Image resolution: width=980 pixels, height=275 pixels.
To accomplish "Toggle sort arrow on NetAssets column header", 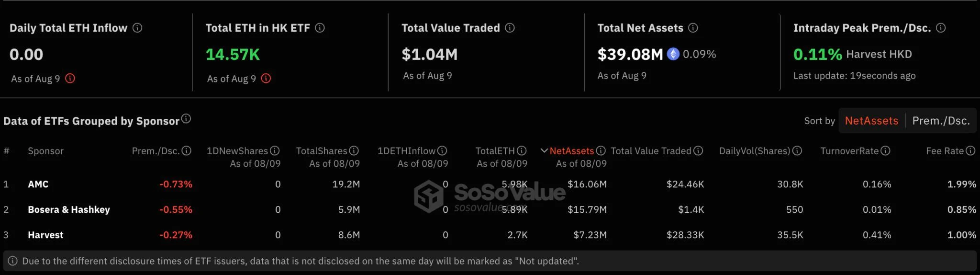I will pos(544,150).
